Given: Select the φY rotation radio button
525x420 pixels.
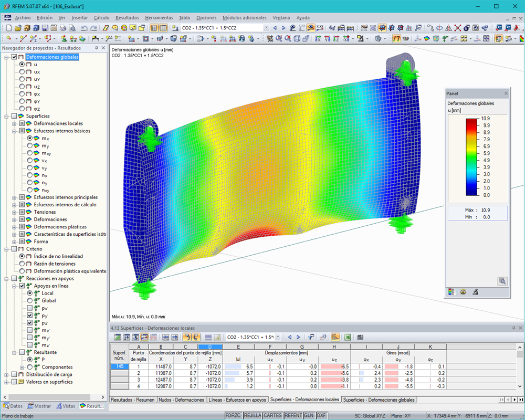Looking at the screenshot, I should pyautogui.click(x=22, y=101).
